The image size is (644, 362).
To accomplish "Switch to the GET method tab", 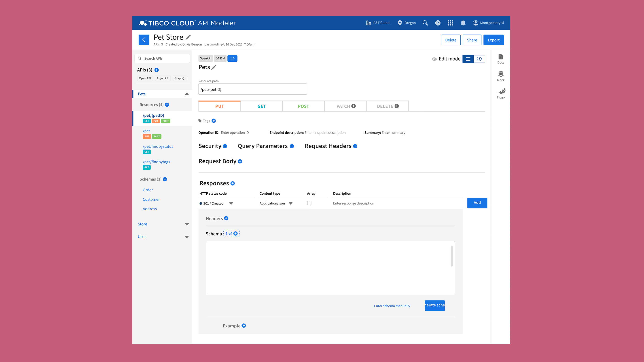I will (261, 106).
